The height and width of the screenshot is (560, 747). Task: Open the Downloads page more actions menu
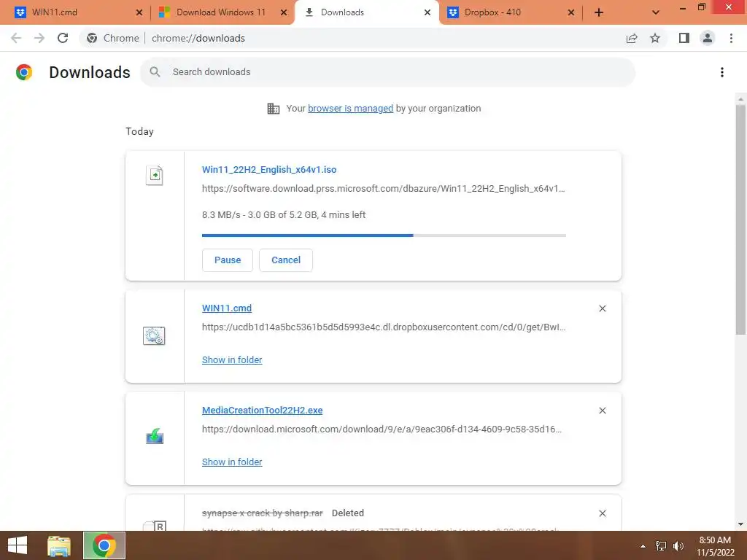click(722, 72)
